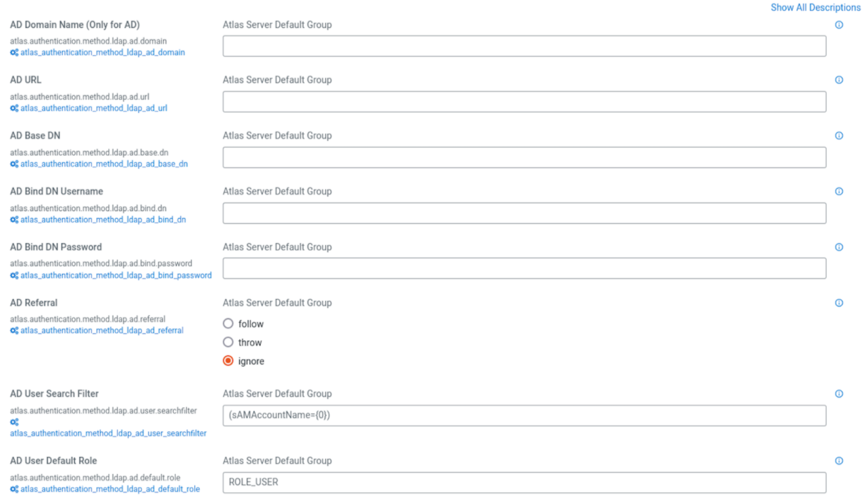867x504 pixels.
Task: Click the AD Base DN input box
Action: click(524, 158)
